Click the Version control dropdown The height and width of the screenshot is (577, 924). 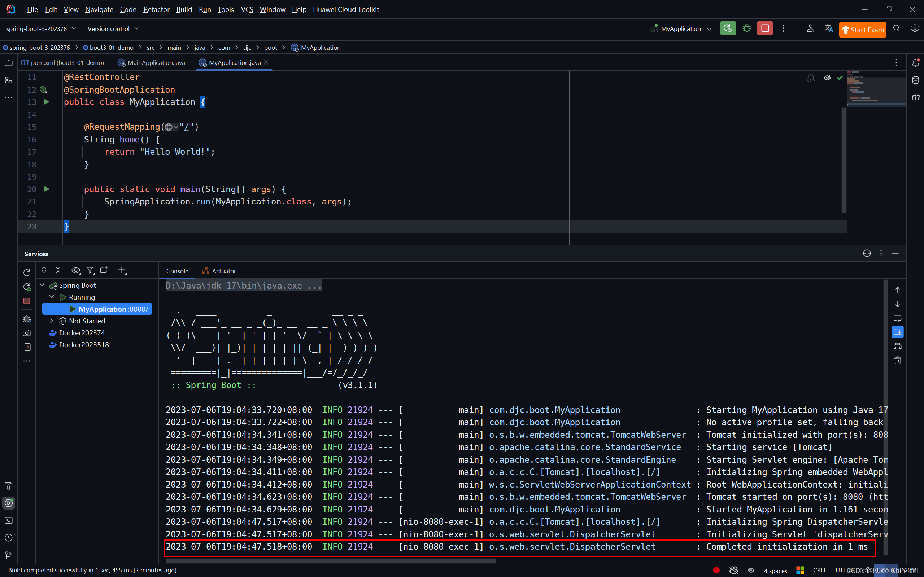[113, 28]
